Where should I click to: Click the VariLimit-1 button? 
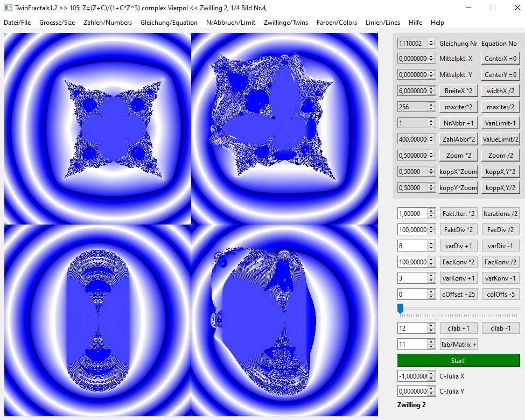pos(501,123)
